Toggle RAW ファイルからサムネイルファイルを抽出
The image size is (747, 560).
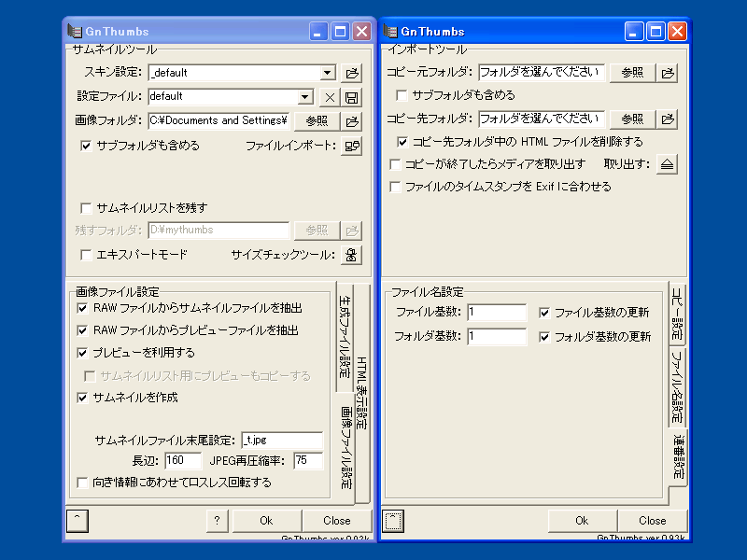tap(82, 308)
